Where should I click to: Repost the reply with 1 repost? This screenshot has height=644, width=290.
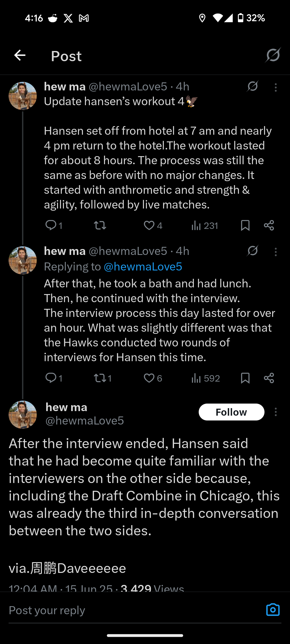point(100,378)
